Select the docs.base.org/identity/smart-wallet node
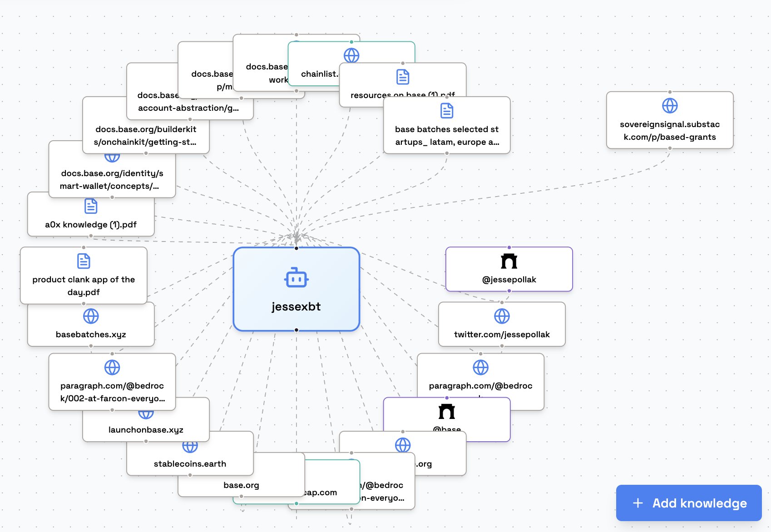The height and width of the screenshot is (532, 771). tap(112, 179)
